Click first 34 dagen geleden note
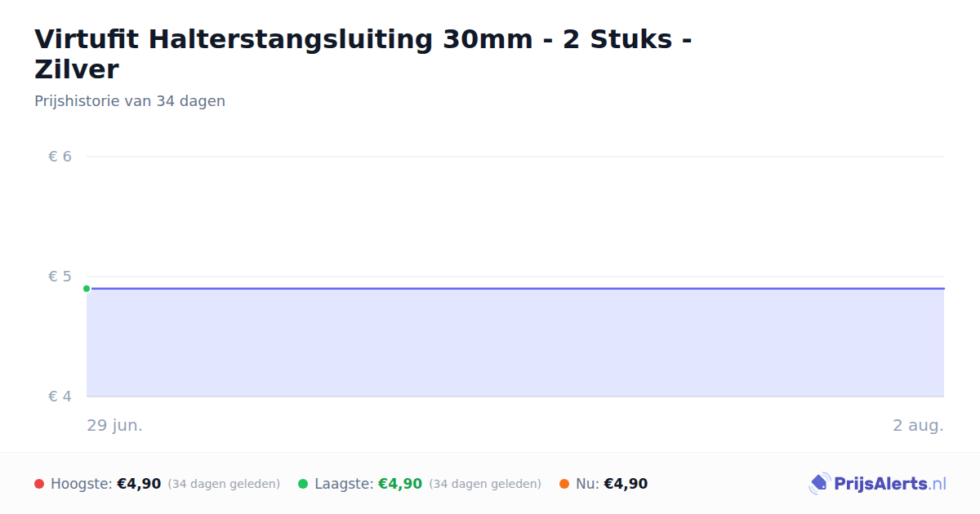Image resolution: width=980 pixels, height=514 pixels. [x=224, y=484]
